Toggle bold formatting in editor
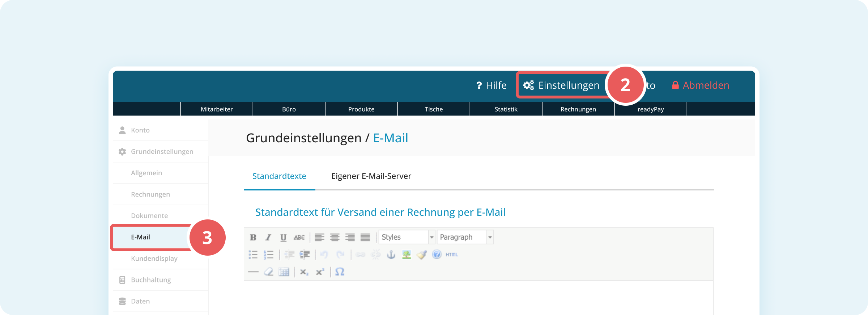This screenshot has height=315, width=868. point(253,238)
